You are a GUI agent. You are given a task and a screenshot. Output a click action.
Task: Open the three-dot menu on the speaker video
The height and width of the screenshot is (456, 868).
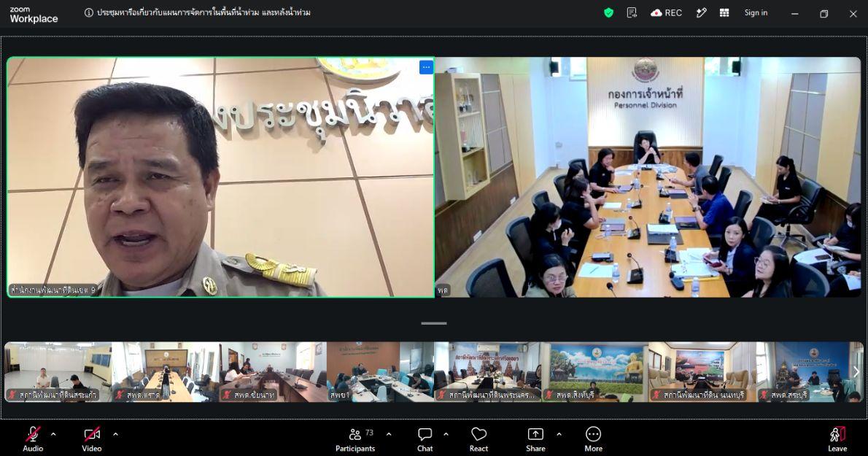pos(426,68)
